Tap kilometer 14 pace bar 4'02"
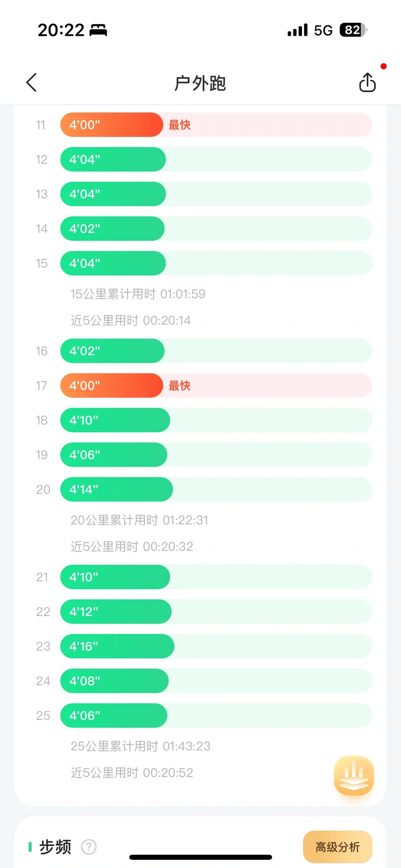The width and height of the screenshot is (401, 868). coord(112,229)
